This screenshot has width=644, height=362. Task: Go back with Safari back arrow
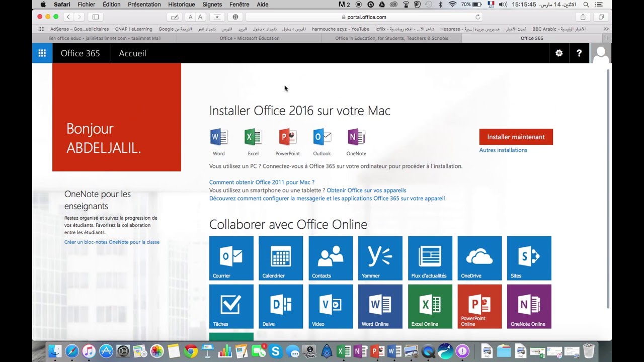pyautogui.click(x=69, y=17)
